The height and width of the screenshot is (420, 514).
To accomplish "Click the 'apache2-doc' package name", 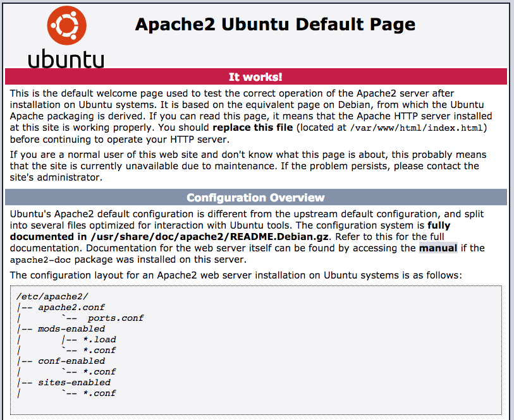I will [40, 260].
